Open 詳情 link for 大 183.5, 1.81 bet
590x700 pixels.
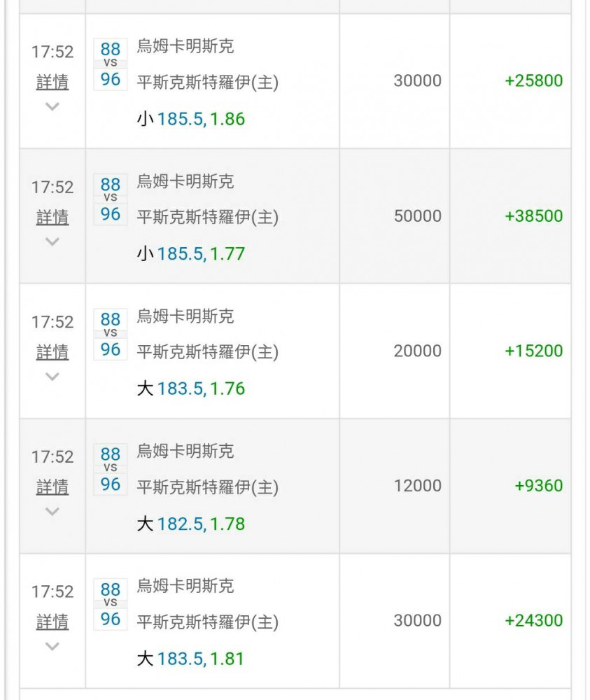pos(52,622)
